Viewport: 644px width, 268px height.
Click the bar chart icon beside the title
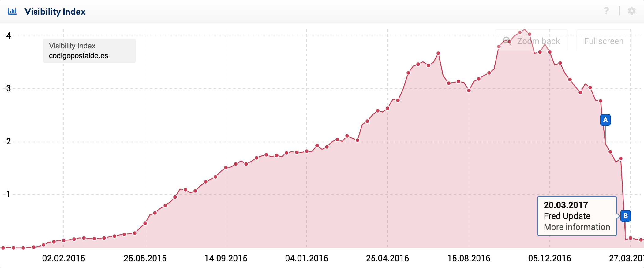pyautogui.click(x=12, y=11)
